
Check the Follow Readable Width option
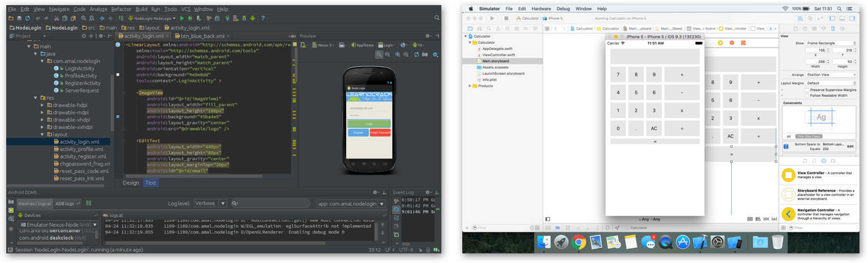click(x=807, y=96)
